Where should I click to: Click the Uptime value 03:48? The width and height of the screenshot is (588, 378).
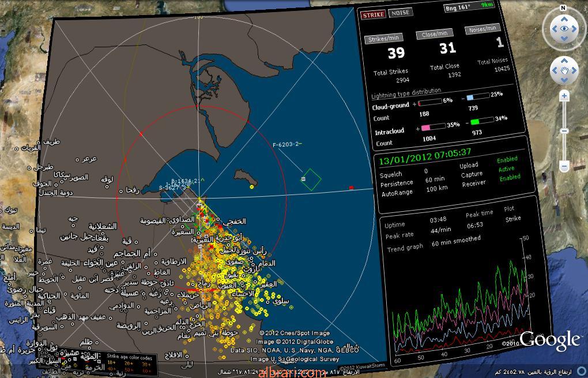coord(438,220)
